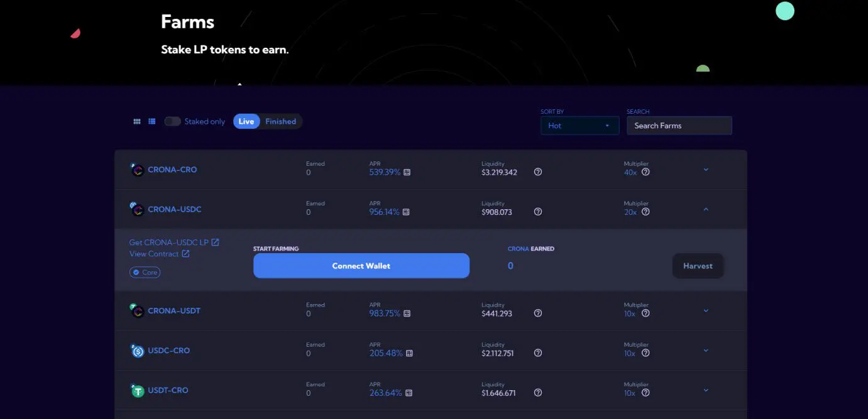868x419 pixels.
Task: Switch to grid card view icon
Action: [x=136, y=122]
